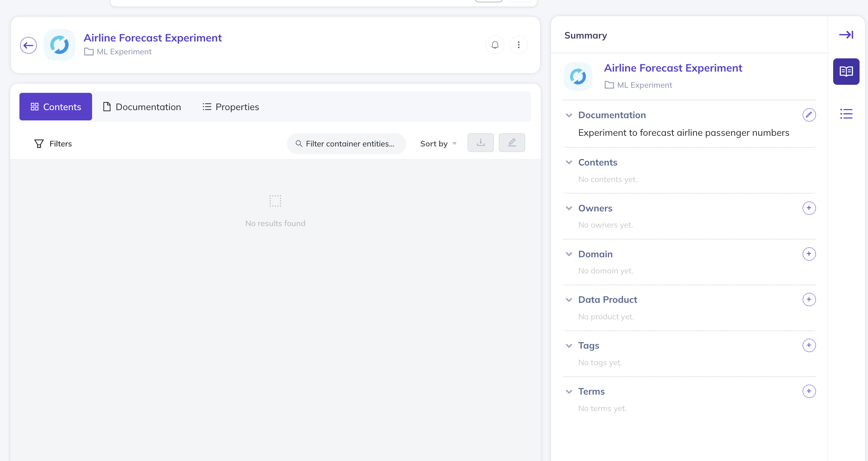Add an owner with plus icon
Image resolution: width=868 pixels, height=461 pixels.
click(809, 208)
